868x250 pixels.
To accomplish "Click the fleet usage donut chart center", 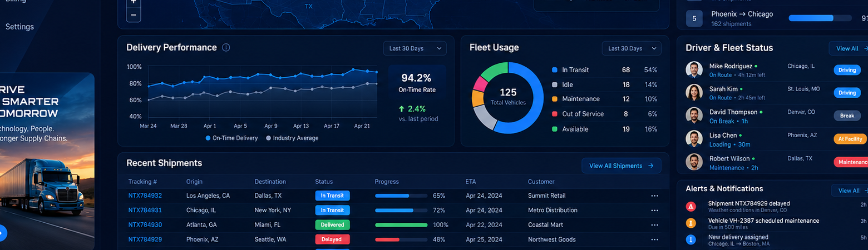I will [x=508, y=97].
